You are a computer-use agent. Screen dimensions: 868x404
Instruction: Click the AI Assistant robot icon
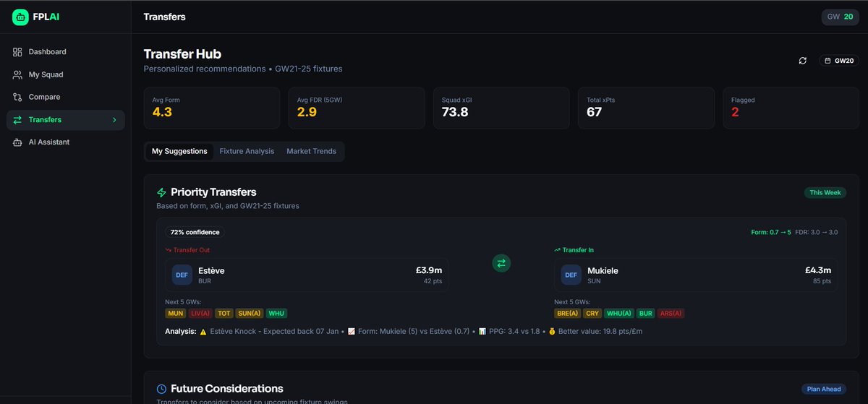tap(17, 142)
